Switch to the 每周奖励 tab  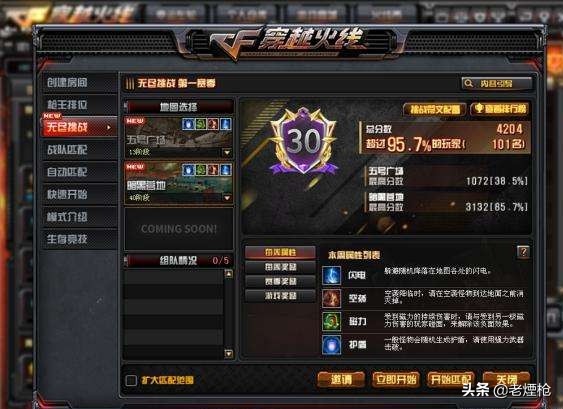click(x=280, y=267)
